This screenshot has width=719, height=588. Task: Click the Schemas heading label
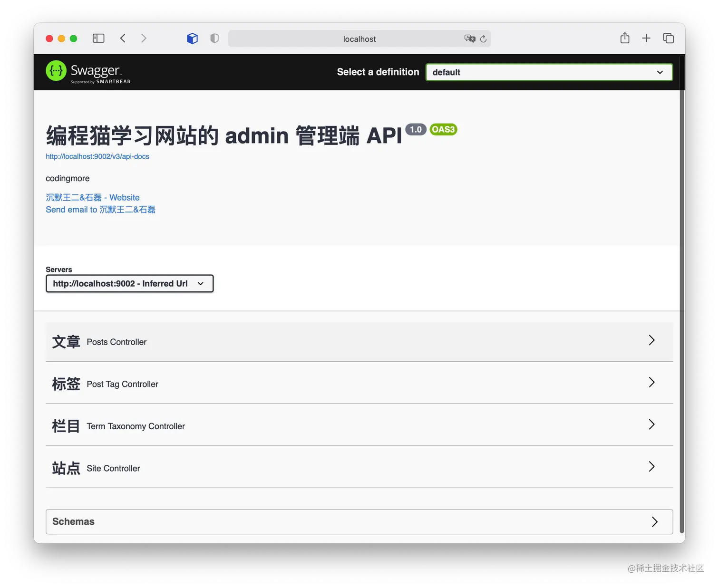tap(73, 521)
